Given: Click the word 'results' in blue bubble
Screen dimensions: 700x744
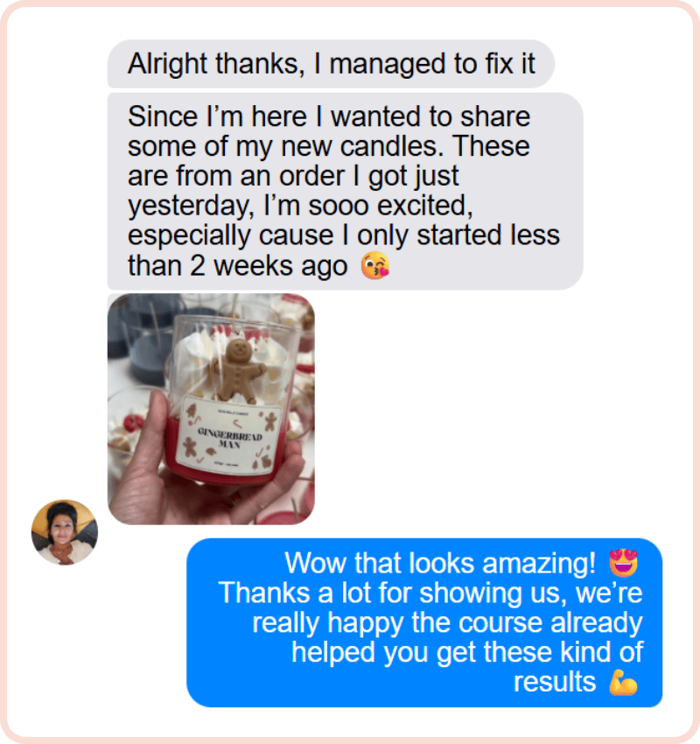Looking at the screenshot, I should tap(555, 683).
